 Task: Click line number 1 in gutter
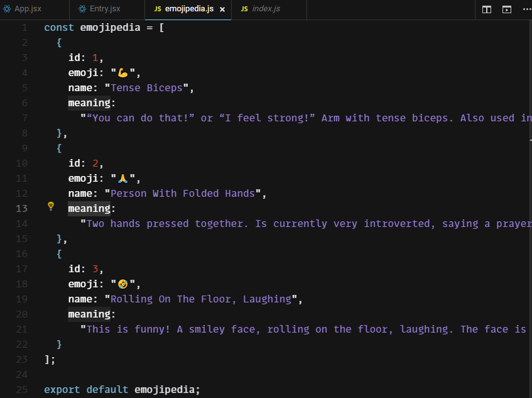coord(24,28)
